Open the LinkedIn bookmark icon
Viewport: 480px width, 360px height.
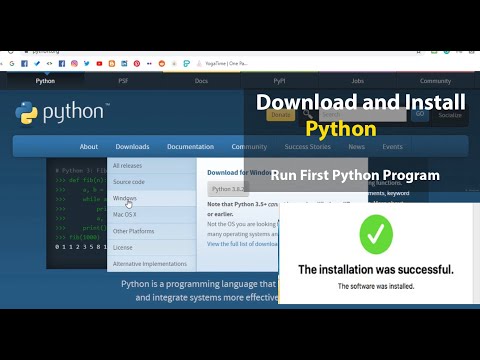[x=124, y=63]
